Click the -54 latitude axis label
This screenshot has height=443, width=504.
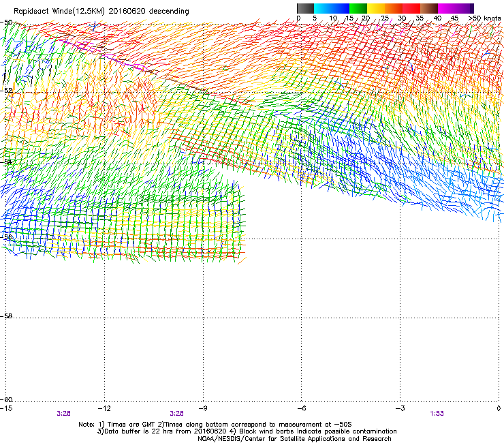pyautogui.click(x=6, y=162)
